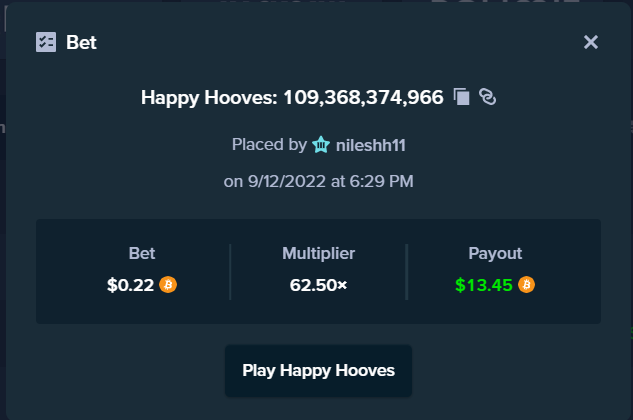Click the Happy Hooves game name heading
This screenshot has height=420, width=633.
pos(209,98)
